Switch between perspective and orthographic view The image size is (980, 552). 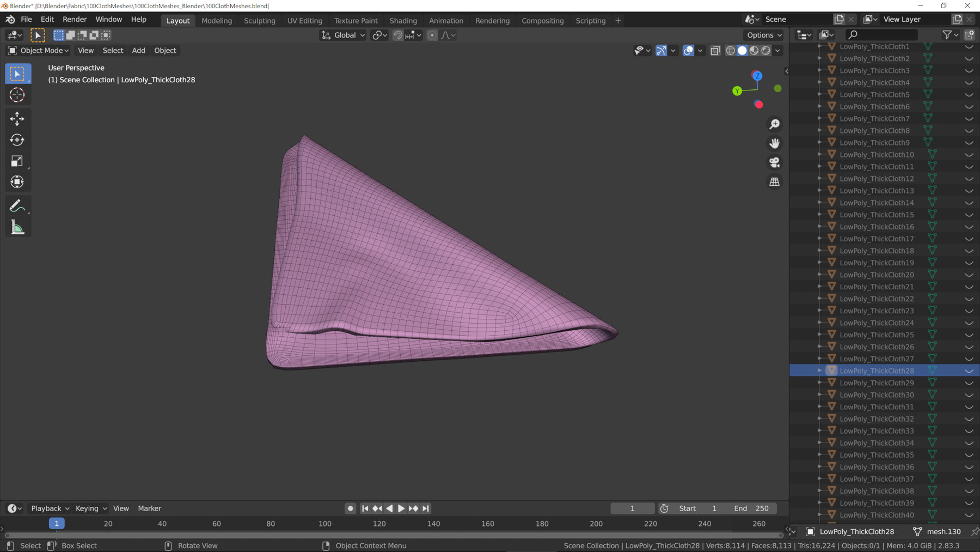[x=774, y=182]
